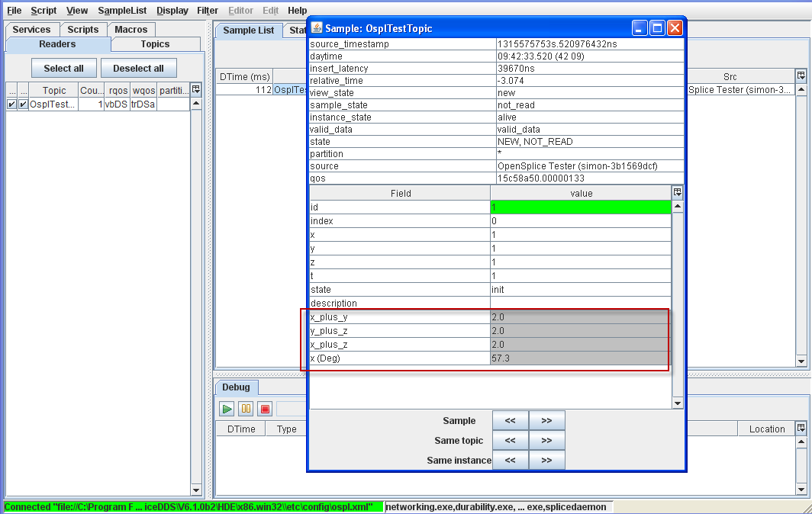Image resolution: width=812 pixels, height=514 pixels.
Task: Click the source_timestamp value cell
Action: coord(590,44)
